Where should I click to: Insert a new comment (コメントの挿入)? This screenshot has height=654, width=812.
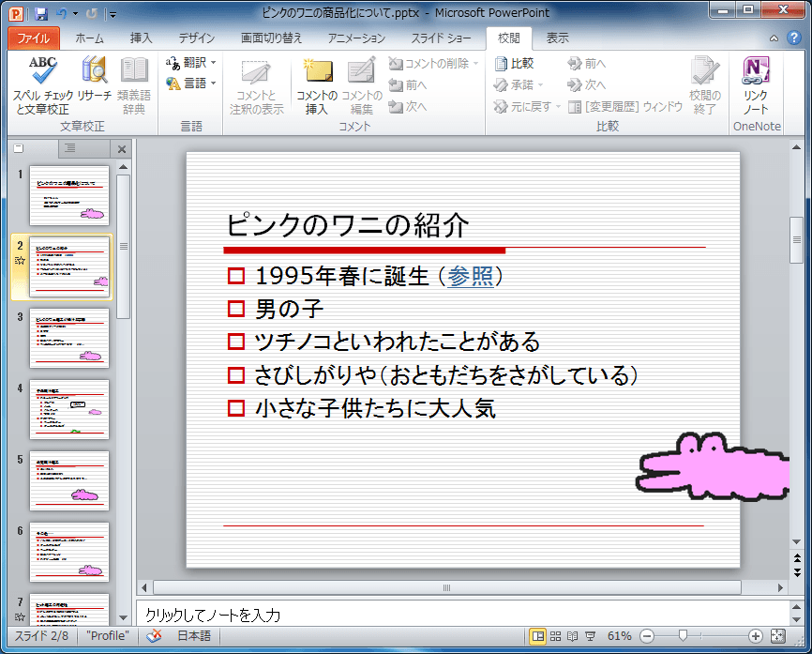pos(316,85)
